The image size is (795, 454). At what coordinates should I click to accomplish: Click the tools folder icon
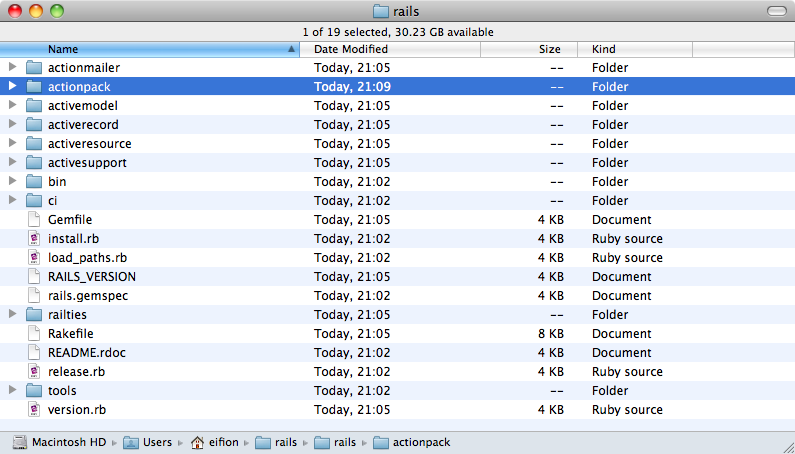[x=34, y=391]
